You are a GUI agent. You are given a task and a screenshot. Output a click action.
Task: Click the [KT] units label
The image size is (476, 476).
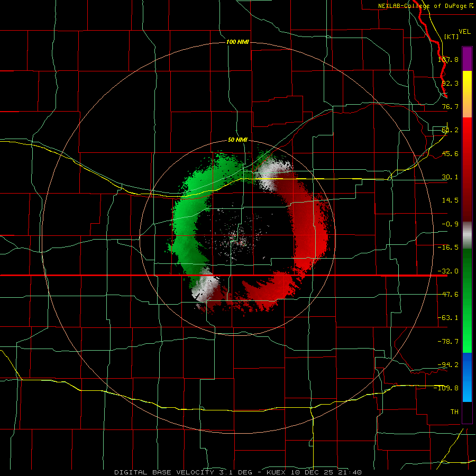[452, 36]
